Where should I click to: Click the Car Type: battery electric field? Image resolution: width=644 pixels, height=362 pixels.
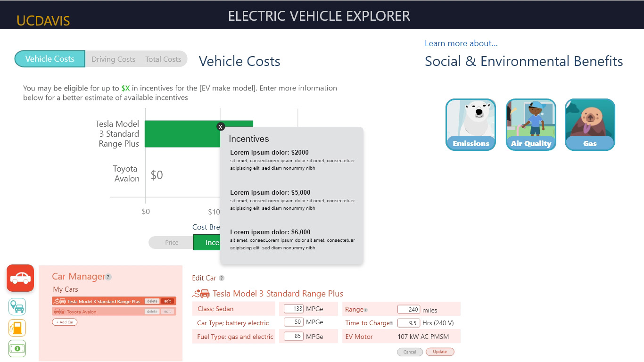click(x=234, y=323)
